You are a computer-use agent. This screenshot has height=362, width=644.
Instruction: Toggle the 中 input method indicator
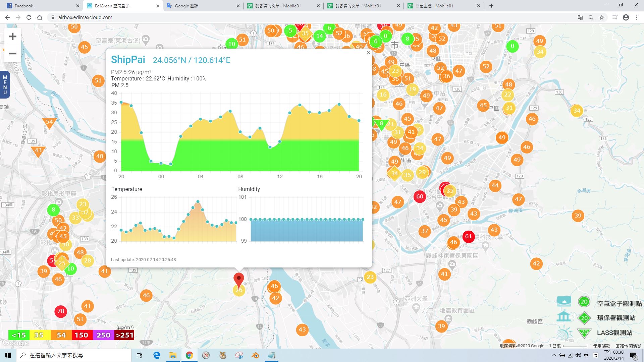[x=586, y=355]
